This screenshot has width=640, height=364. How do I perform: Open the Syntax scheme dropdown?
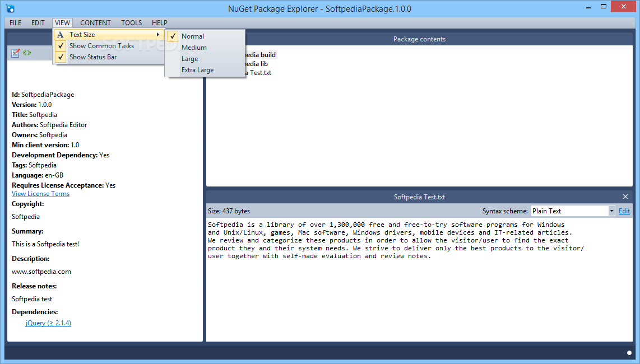click(611, 211)
